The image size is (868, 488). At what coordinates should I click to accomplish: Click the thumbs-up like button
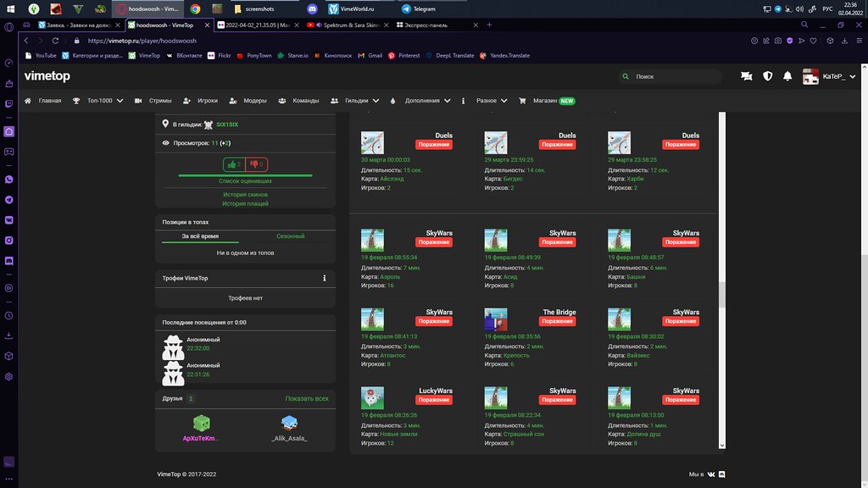[234, 164]
